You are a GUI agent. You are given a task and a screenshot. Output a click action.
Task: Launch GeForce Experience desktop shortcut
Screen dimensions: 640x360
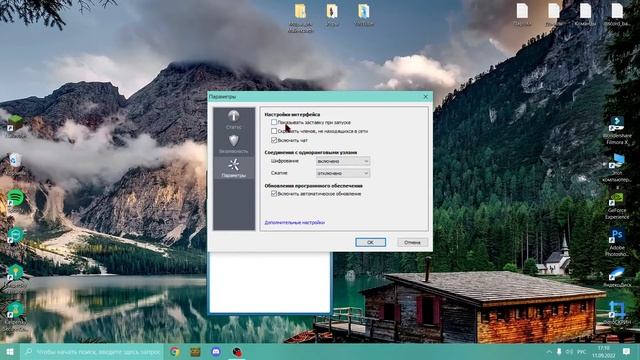pos(617,206)
